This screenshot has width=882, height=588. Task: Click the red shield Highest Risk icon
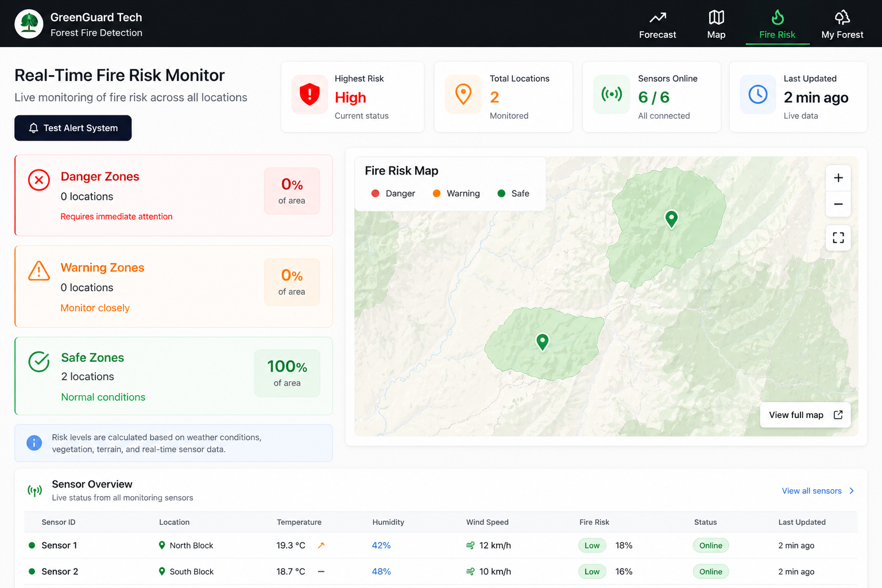[310, 94]
